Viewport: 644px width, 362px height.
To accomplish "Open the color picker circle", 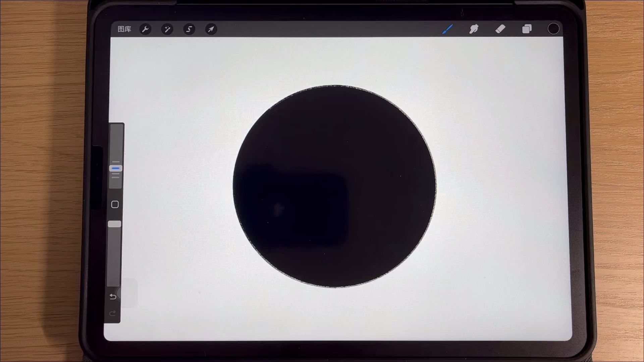I will (553, 29).
